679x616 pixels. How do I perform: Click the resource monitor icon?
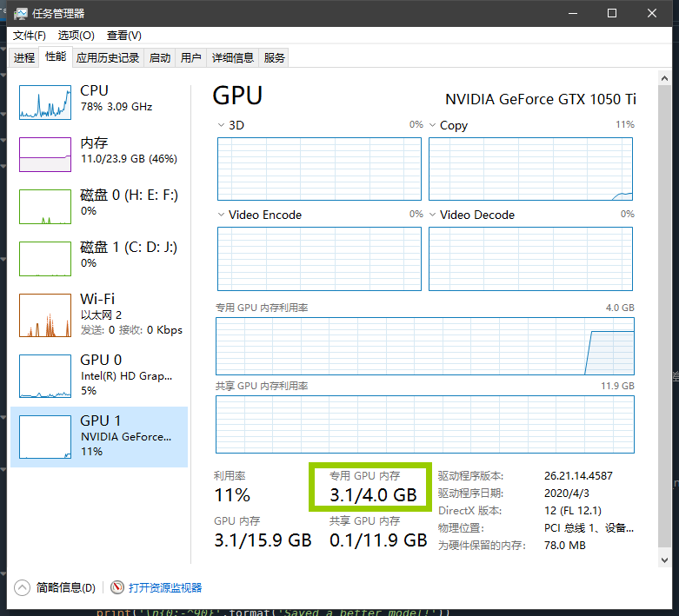[116, 587]
